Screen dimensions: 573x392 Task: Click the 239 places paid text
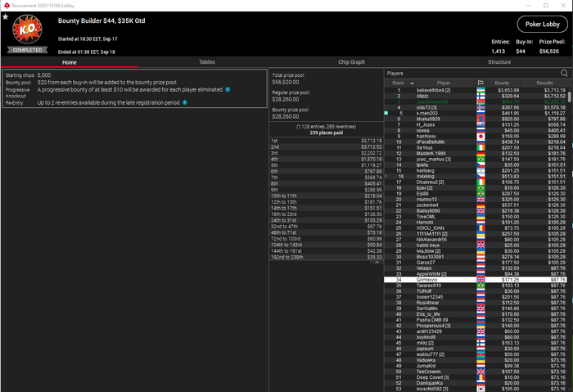tap(326, 133)
